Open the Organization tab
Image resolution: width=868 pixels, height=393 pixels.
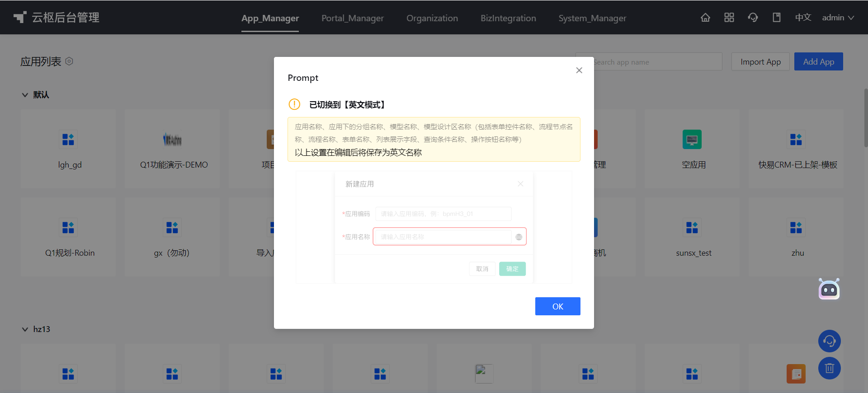[432, 18]
